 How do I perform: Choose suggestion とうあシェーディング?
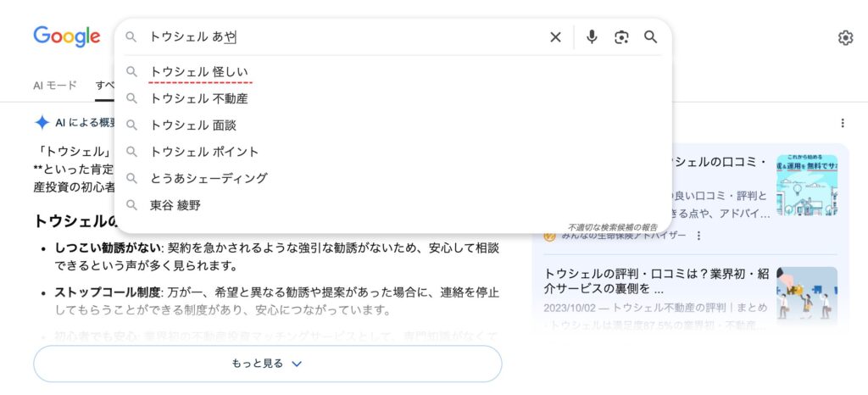click(209, 178)
